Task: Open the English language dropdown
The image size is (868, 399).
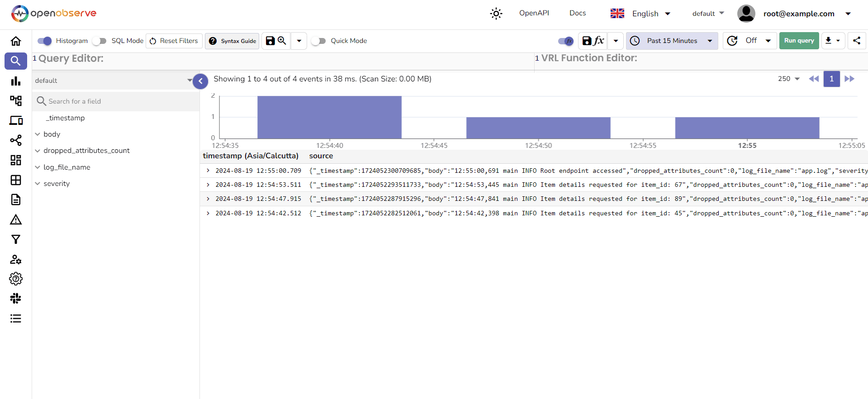Action: (x=640, y=14)
